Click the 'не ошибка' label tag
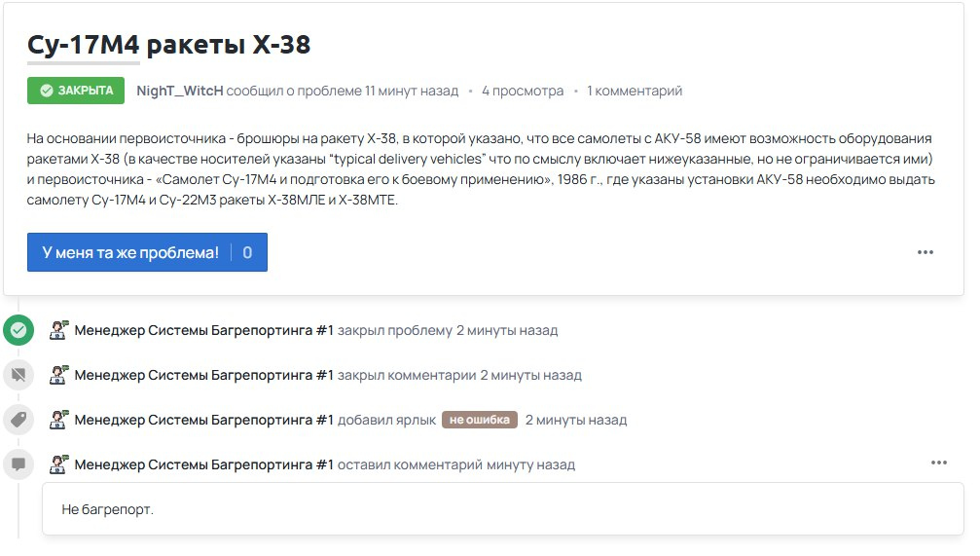This screenshot has height=556, width=980. pyautogui.click(x=479, y=420)
